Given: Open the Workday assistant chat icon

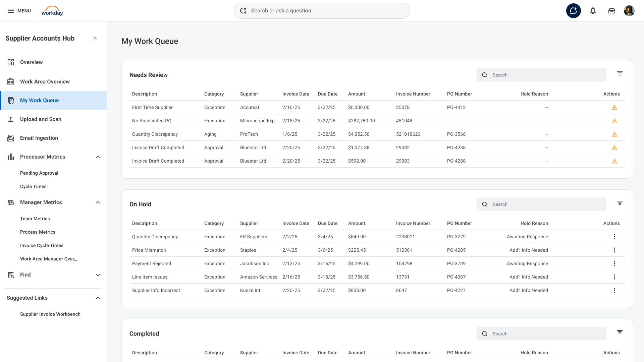Looking at the screenshot, I should click(x=573, y=11).
